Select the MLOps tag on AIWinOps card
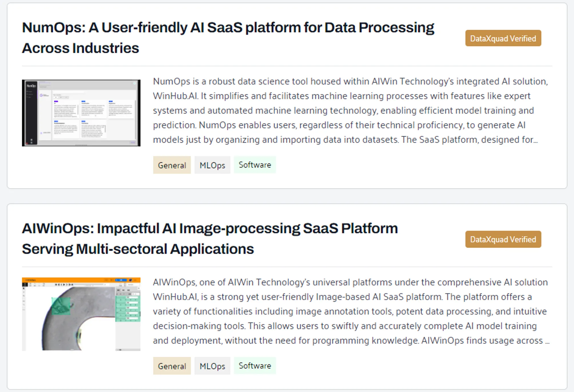Viewport: 574px width, 392px height. [212, 366]
